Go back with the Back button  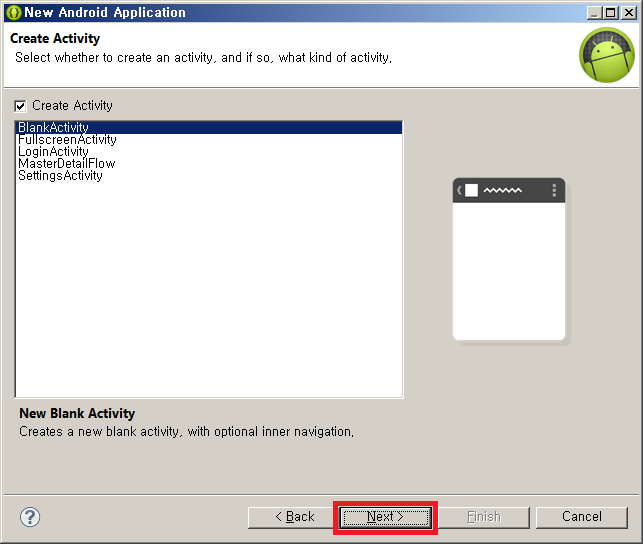point(292,517)
